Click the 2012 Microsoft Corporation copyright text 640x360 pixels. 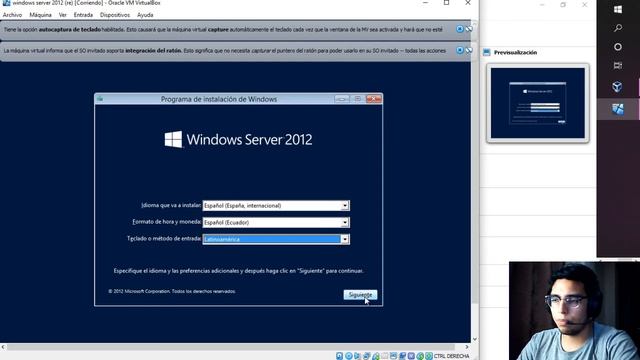pyautogui.click(x=172, y=291)
